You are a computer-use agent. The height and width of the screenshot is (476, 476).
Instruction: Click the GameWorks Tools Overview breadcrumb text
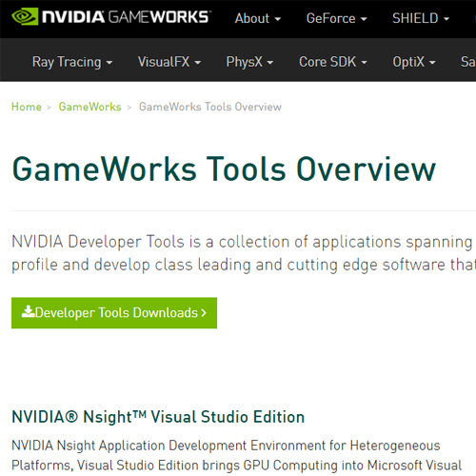(x=210, y=107)
